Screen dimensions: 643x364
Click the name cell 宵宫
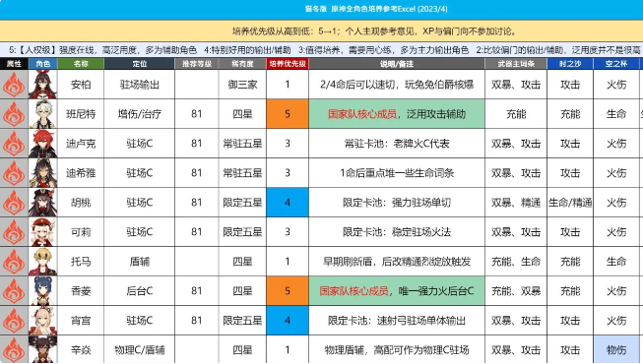click(x=81, y=321)
